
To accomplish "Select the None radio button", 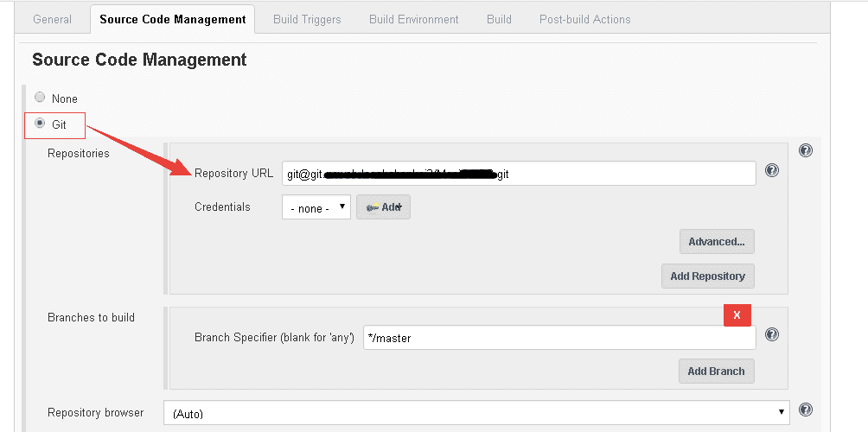I will click(x=40, y=98).
